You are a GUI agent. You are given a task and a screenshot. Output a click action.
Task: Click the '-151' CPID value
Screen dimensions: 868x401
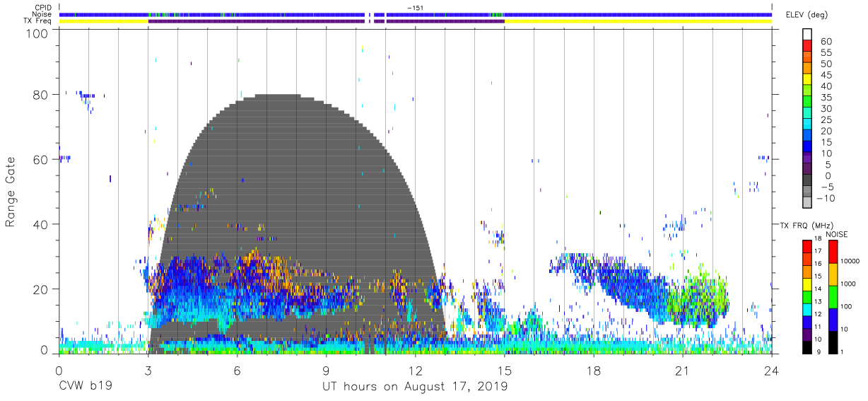pyautogui.click(x=415, y=7)
